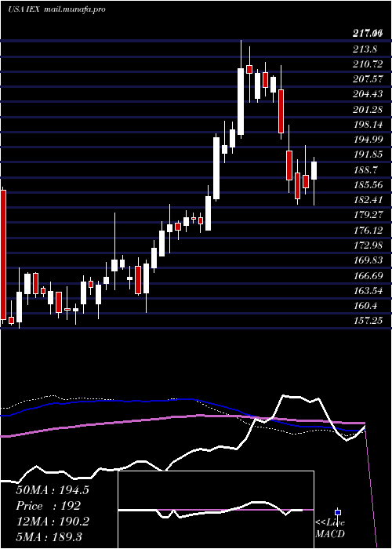Select the 213.8 price axis label
Image resolution: width=392 pixels, height=549 pixels.
point(365,49)
